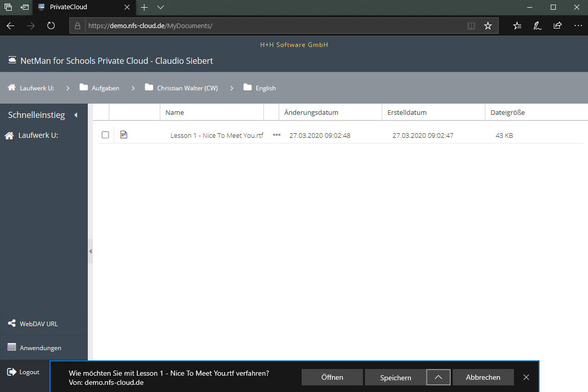Open the three-dots menu for Lesson 1 file
588x392 pixels.
[277, 135]
